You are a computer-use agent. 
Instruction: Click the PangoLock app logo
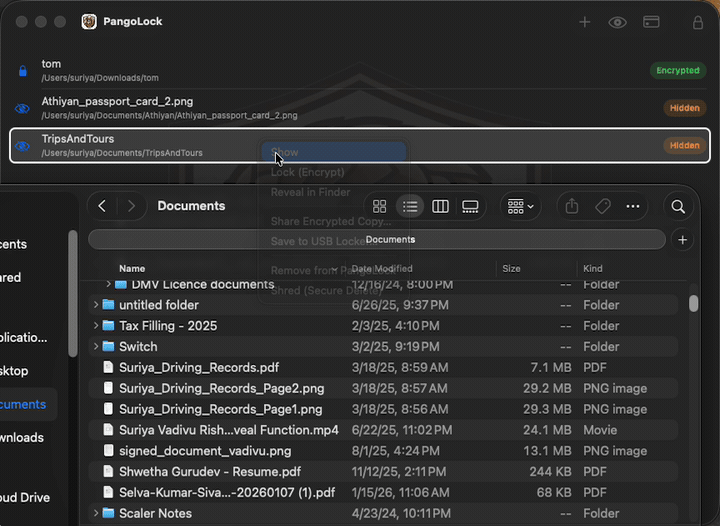(89, 22)
